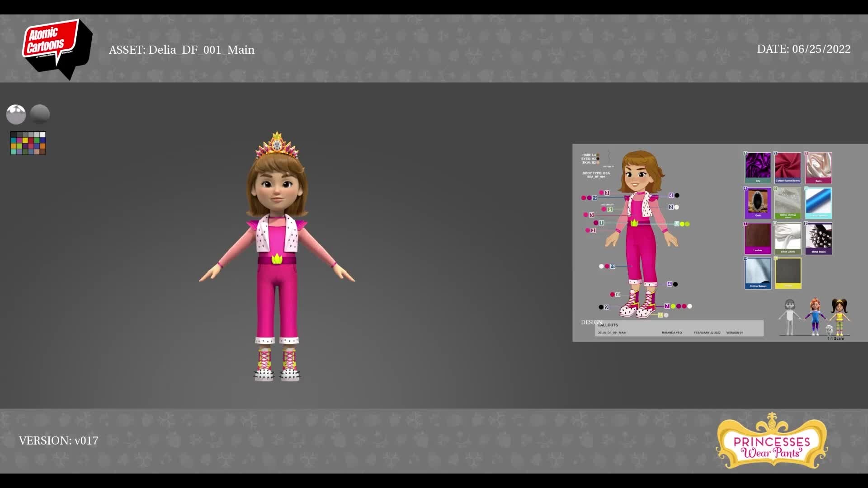
Task: Select the Cotton Sateen material thumbnail
Action: (x=758, y=272)
